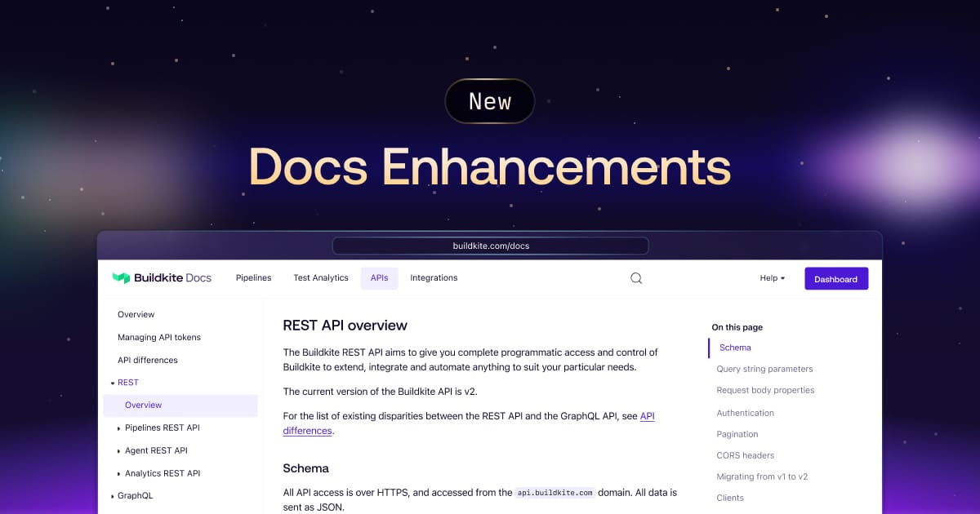
Task: Open the Integrations tab
Action: [433, 277]
